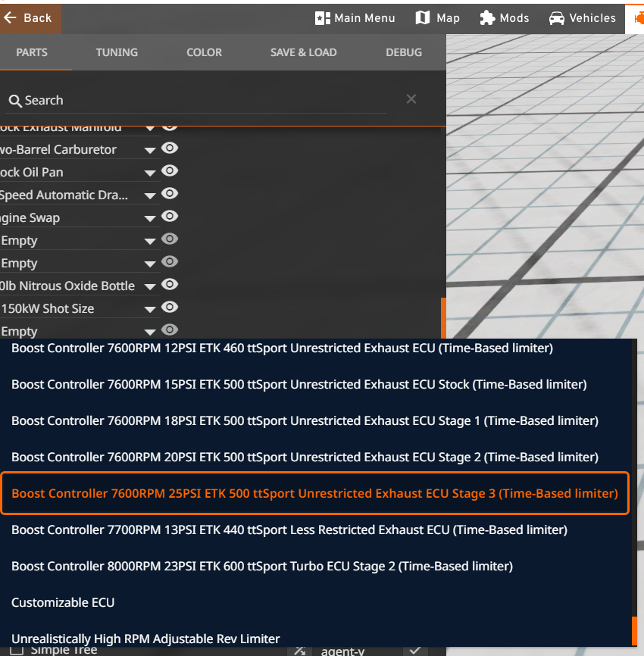
Task: Toggle visibility of Speed Automatic Drag transmission
Action: click(170, 193)
